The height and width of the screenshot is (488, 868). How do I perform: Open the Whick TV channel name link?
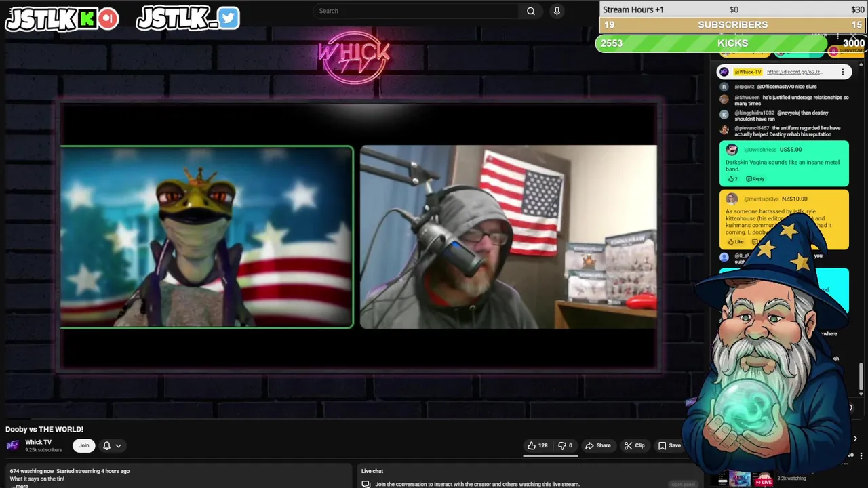pyautogui.click(x=38, y=442)
